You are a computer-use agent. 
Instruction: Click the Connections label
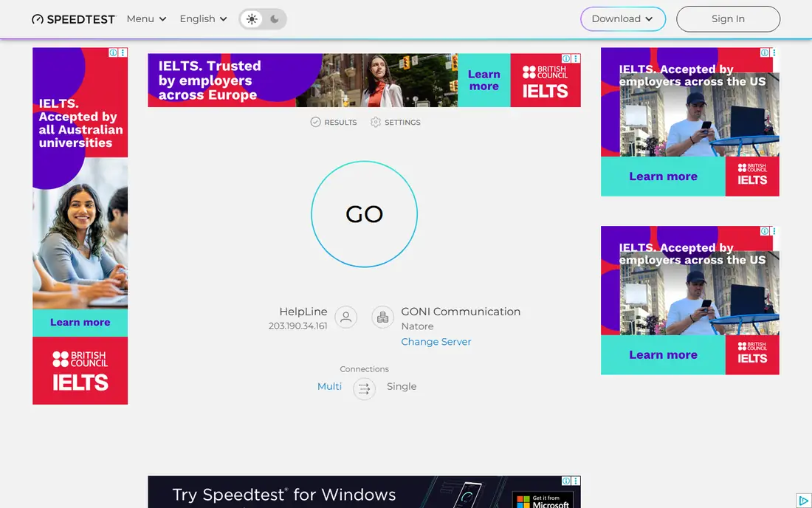tap(364, 369)
